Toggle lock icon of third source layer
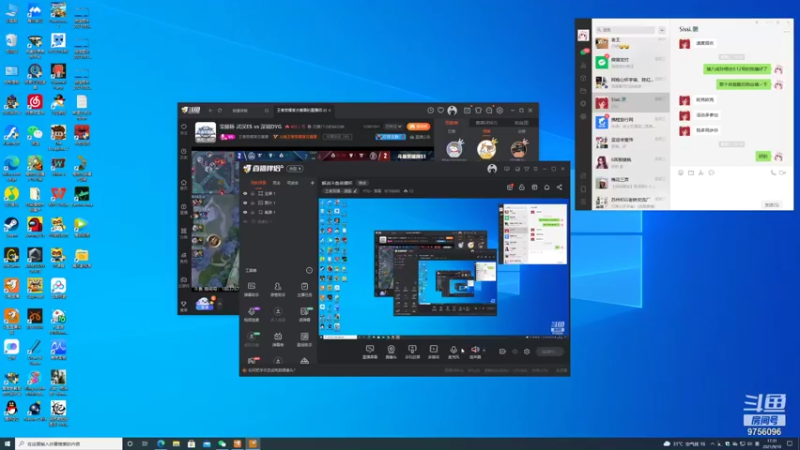The width and height of the screenshot is (800, 450). pos(253,212)
